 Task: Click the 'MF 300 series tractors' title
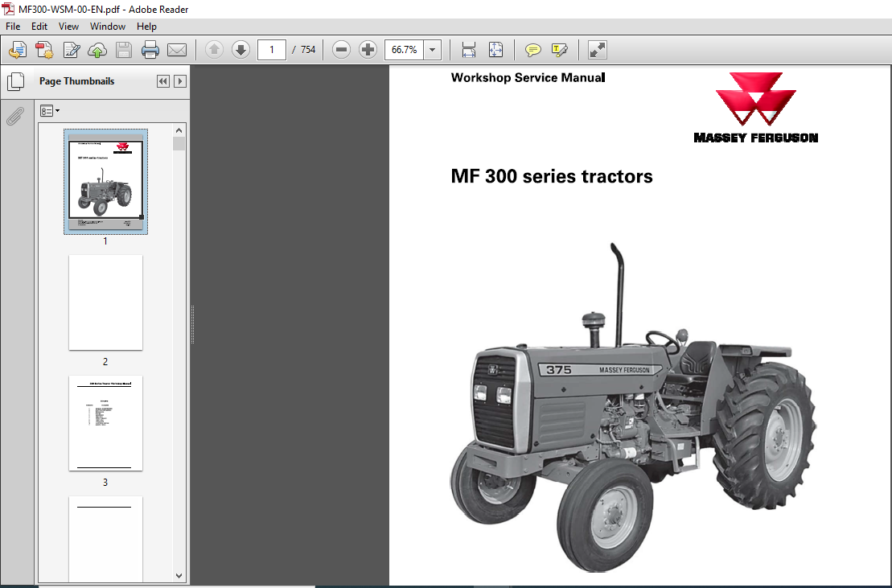pyautogui.click(x=552, y=176)
